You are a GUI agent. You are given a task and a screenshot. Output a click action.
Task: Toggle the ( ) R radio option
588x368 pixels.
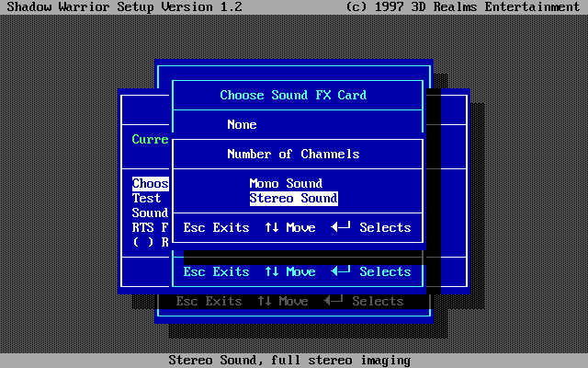click(151, 242)
